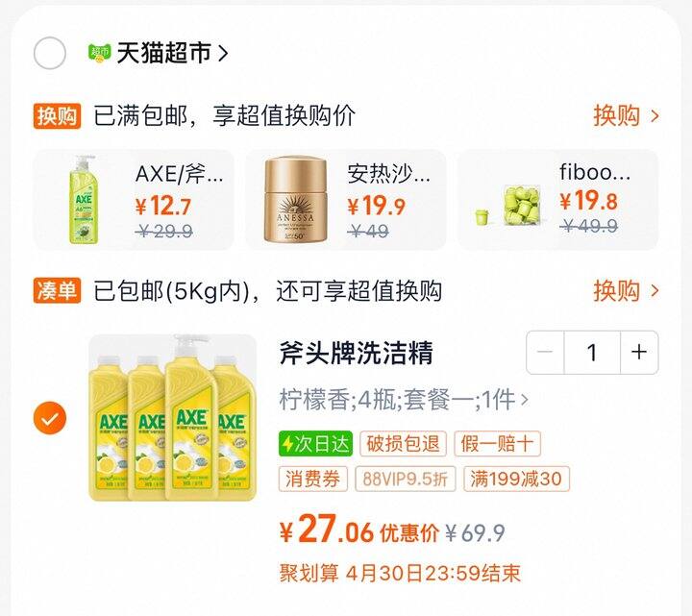The height and width of the screenshot is (616, 692).
Task: Open the four yellow AXE bottles product image
Action: tap(173, 417)
